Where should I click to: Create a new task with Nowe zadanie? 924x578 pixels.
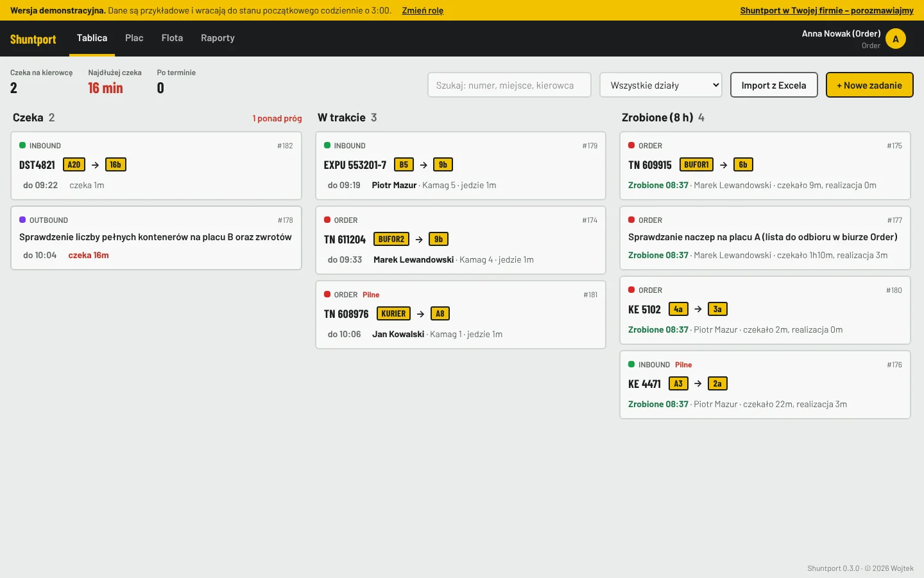(x=869, y=85)
